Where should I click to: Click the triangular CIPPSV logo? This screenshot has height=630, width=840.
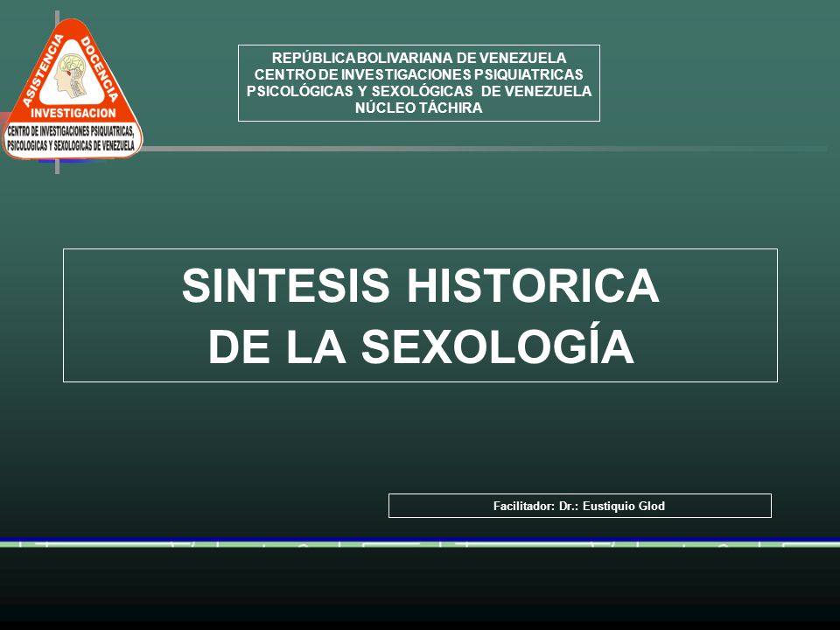tap(72, 88)
